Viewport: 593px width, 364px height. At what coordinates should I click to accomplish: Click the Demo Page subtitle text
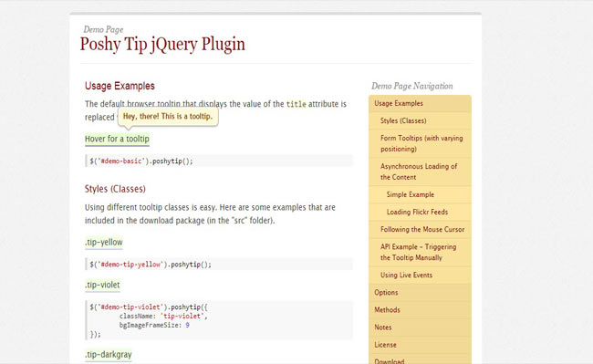click(x=103, y=29)
